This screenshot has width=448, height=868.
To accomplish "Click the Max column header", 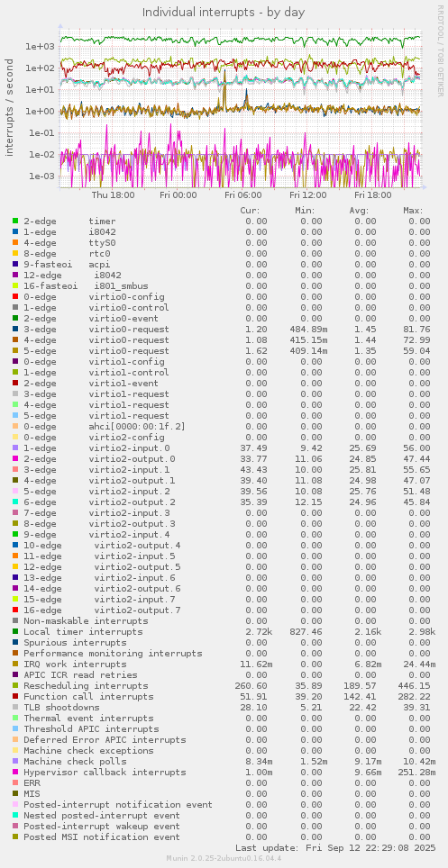I will pos(413,211).
